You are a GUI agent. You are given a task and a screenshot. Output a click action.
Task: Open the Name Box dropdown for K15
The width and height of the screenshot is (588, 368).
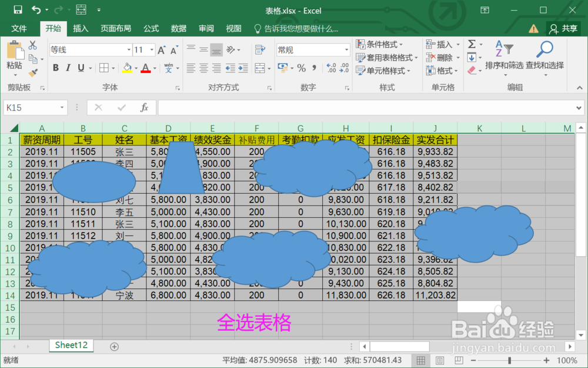[62, 108]
